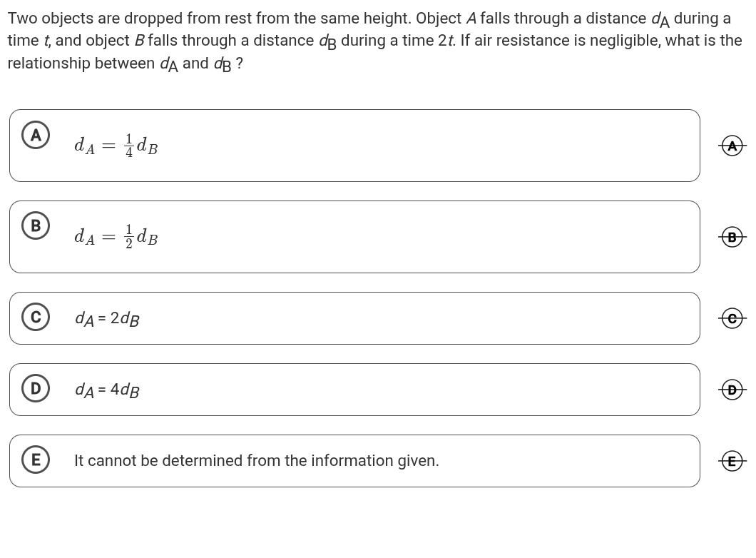Click the one-half dB formula text
The image size is (756, 558).
coord(116,236)
